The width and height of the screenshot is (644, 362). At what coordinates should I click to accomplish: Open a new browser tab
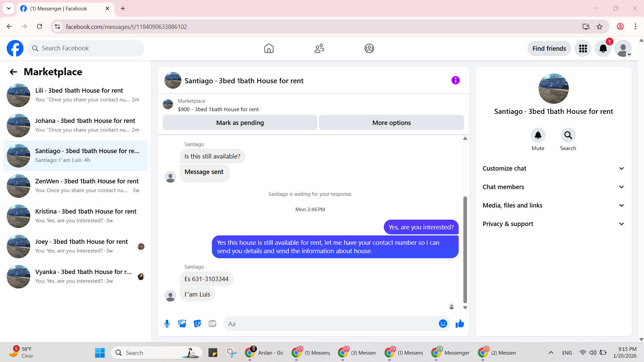coord(123,8)
